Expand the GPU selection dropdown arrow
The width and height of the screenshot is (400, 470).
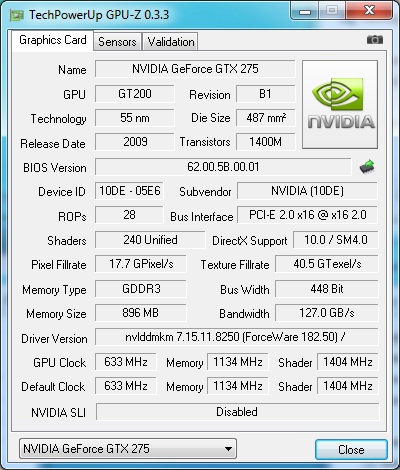tap(228, 449)
